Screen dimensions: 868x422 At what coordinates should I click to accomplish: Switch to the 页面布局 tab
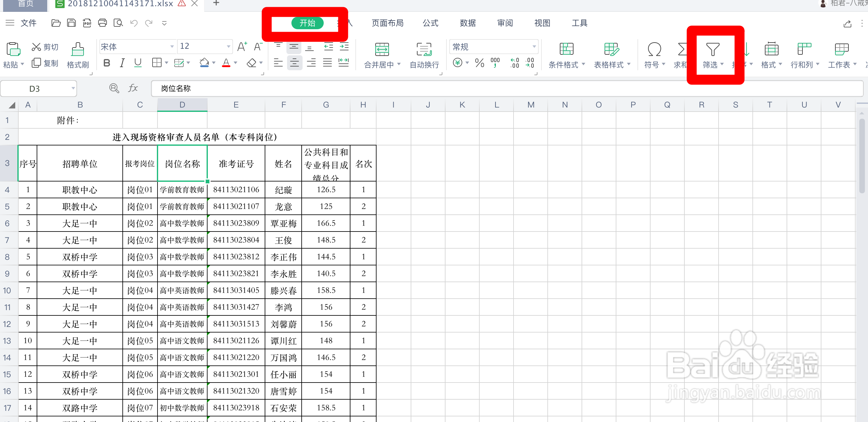pos(387,23)
